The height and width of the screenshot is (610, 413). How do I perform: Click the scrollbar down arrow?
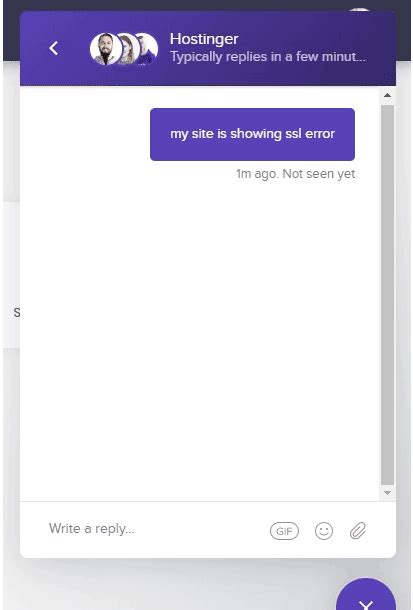(387, 493)
